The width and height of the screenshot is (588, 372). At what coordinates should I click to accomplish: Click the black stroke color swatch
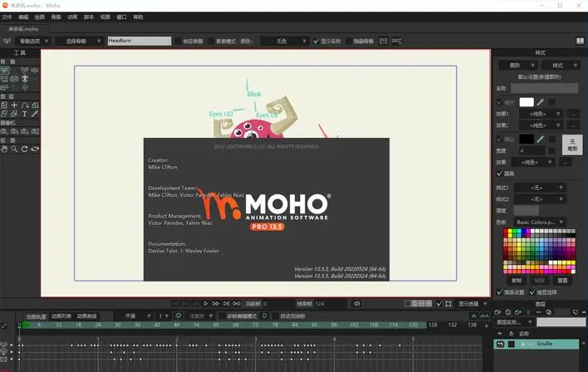pos(527,139)
